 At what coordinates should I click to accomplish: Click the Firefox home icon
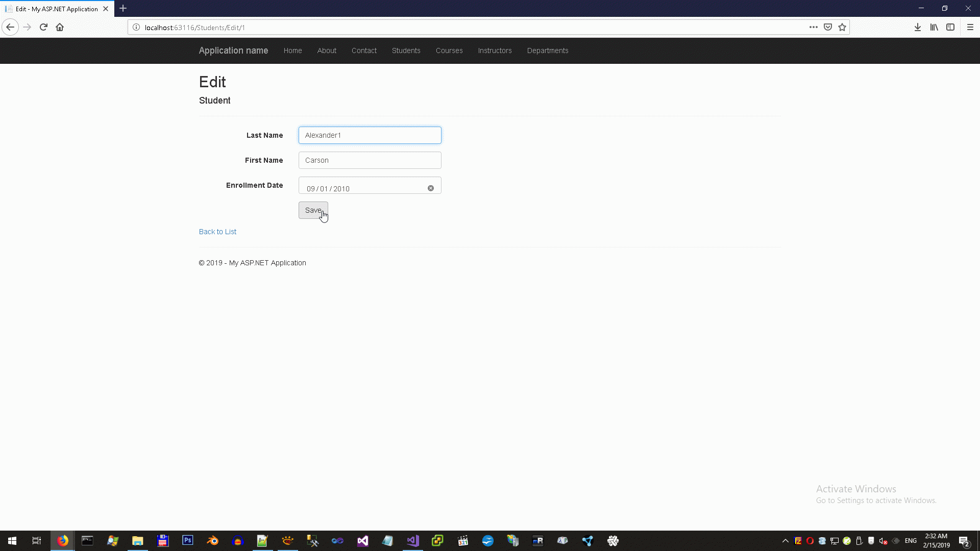(60, 27)
